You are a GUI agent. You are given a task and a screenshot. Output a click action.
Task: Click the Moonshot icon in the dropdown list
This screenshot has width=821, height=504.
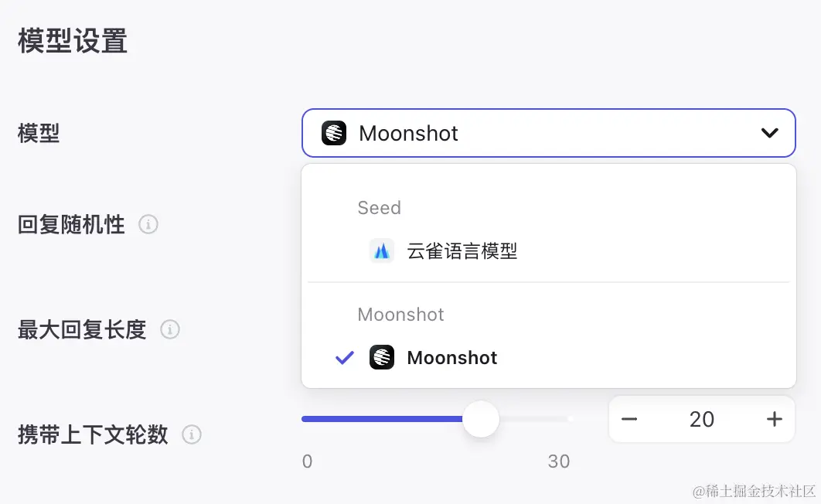coord(382,357)
